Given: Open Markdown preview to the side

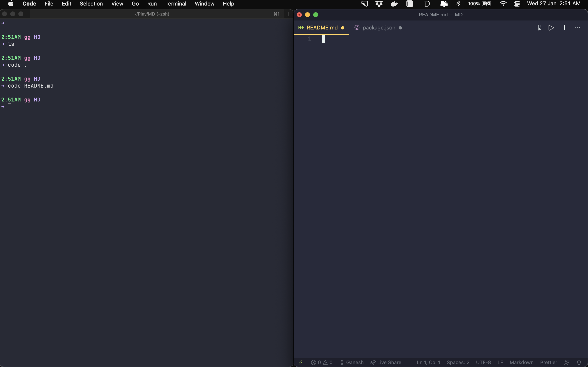Looking at the screenshot, I should tap(538, 28).
